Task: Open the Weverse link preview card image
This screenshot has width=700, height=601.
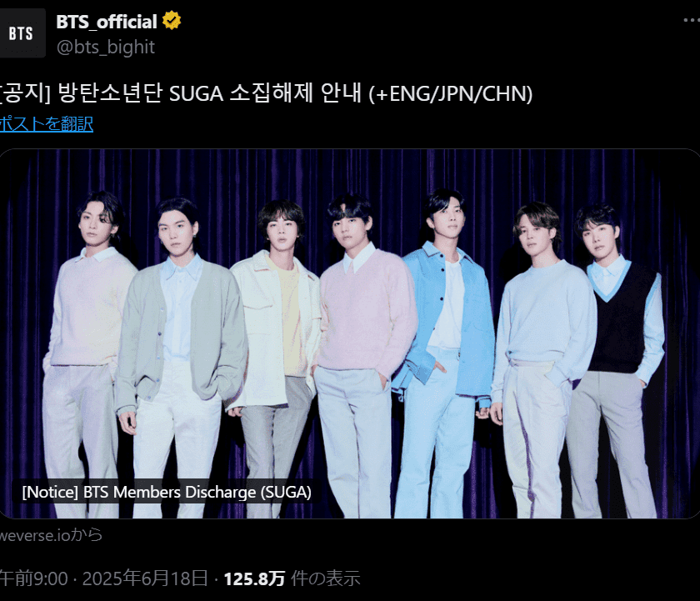Action: click(x=349, y=333)
